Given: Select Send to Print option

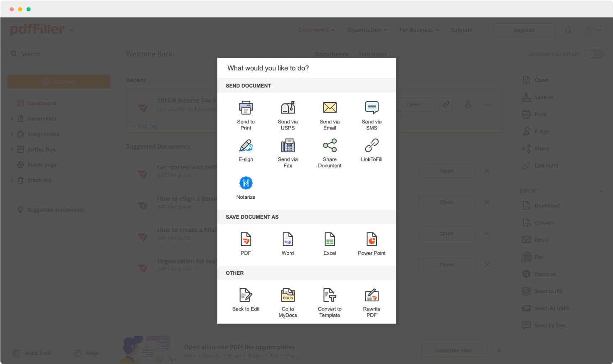Looking at the screenshot, I should click(x=246, y=112).
